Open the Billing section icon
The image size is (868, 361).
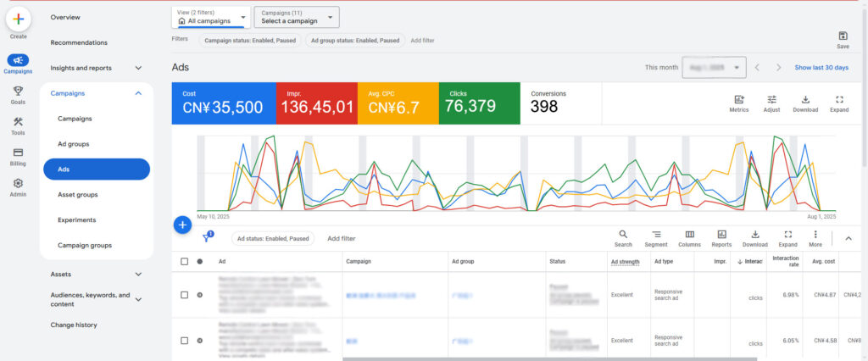[x=18, y=153]
